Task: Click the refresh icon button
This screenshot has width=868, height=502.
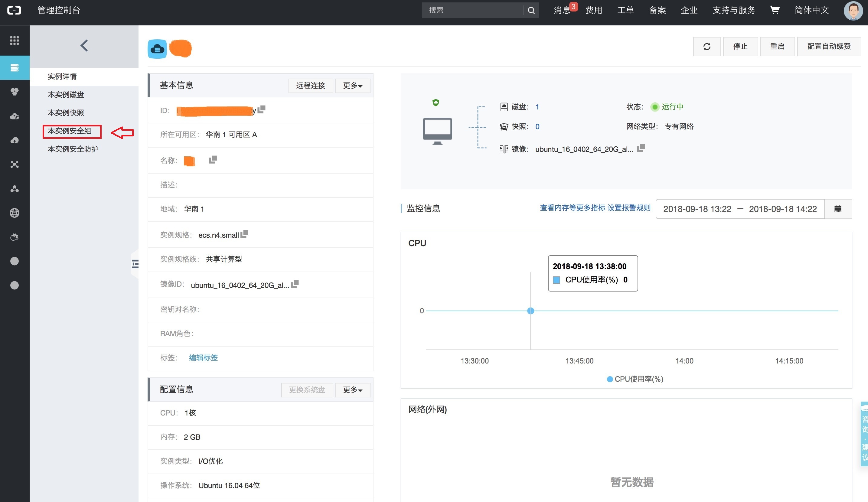Action: click(x=706, y=47)
